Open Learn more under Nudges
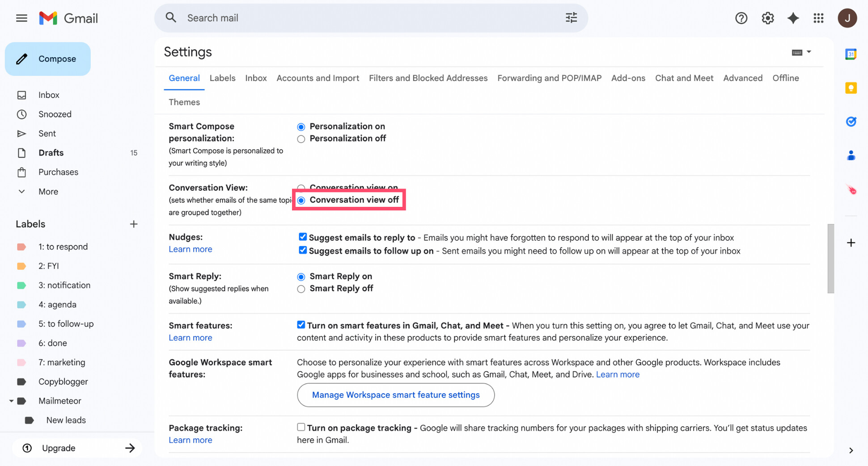The width and height of the screenshot is (868, 466). click(x=190, y=249)
